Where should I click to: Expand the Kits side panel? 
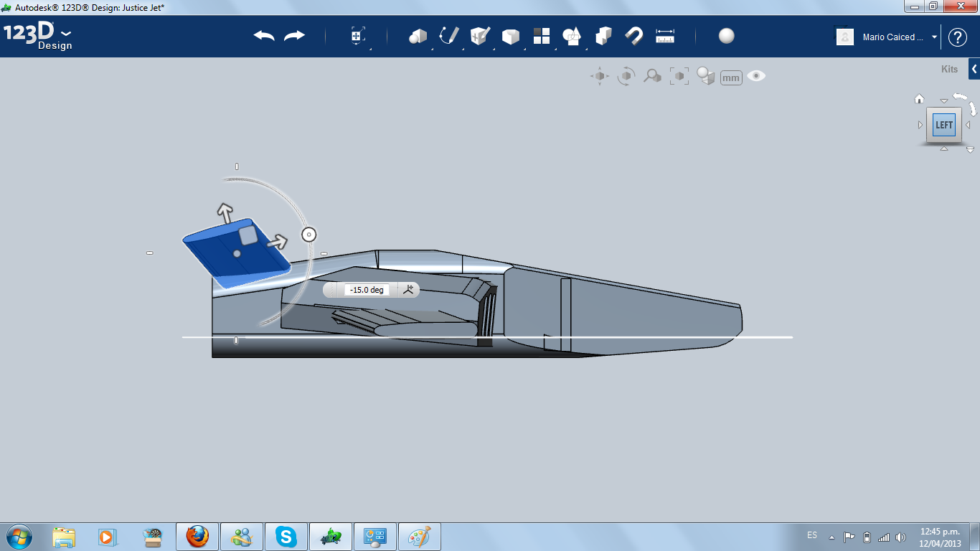pos(974,69)
